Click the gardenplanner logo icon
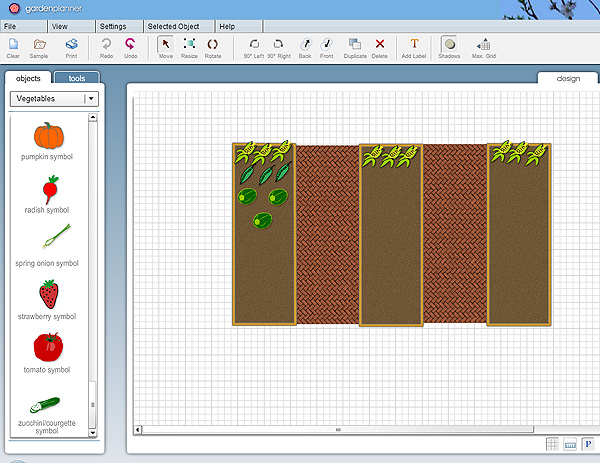The height and width of the screenshot is (463, 600). [x=15, y=8]
